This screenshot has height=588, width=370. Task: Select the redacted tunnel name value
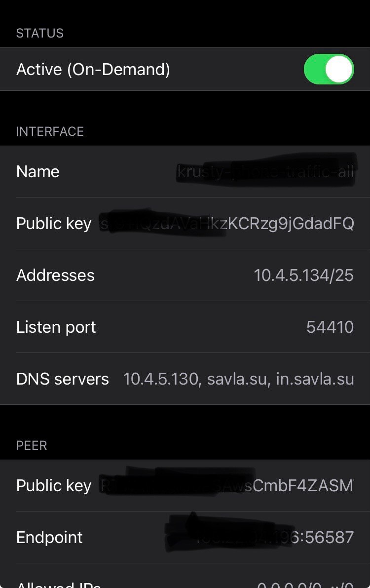point(266,172)
